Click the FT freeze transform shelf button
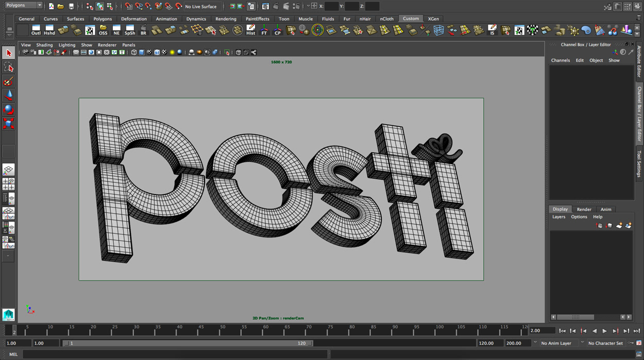Screen dimensions: 644x360 point(264,30)
